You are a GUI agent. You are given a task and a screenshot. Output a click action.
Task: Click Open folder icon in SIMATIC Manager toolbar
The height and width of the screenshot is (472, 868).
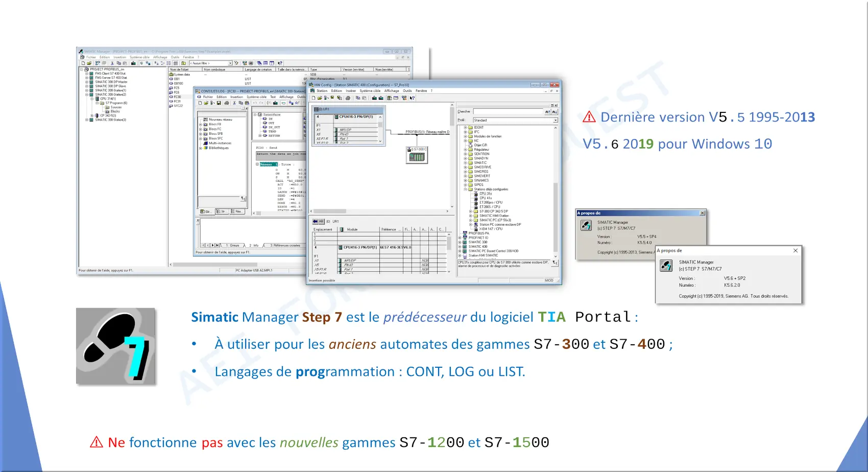tap(89, 63)
